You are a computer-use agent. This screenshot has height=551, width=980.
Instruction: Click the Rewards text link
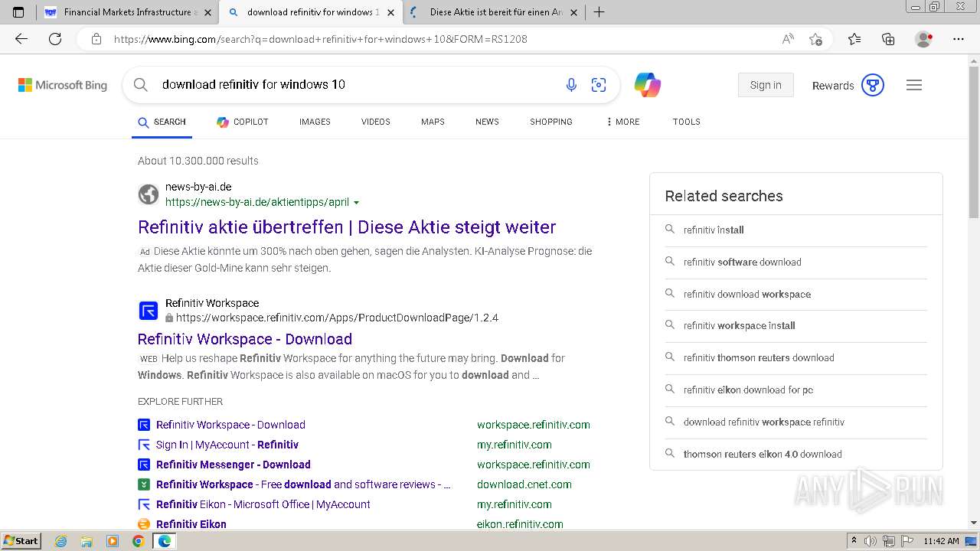(x=833, y=86)
